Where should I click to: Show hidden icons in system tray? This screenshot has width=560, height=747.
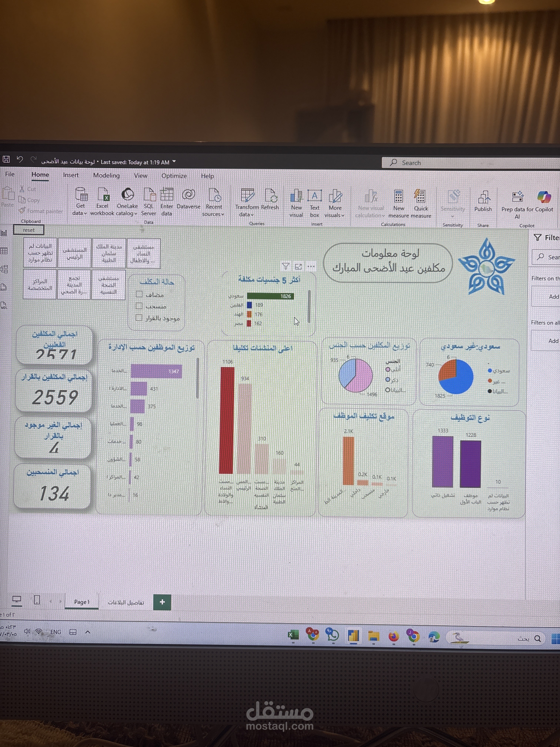click(88, 632)
